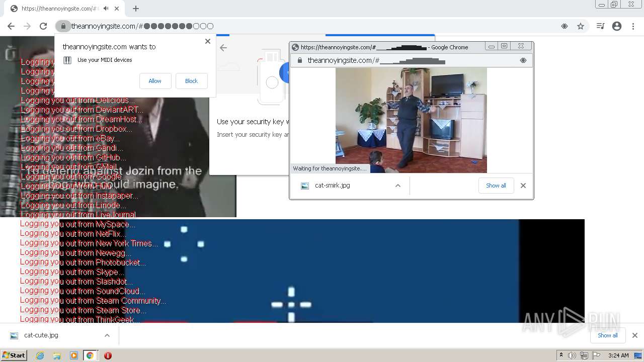This screenshot has height=362, width=644.
Task: Click 'Waiting for theannoyingsite...' status text
Action: 330,169
